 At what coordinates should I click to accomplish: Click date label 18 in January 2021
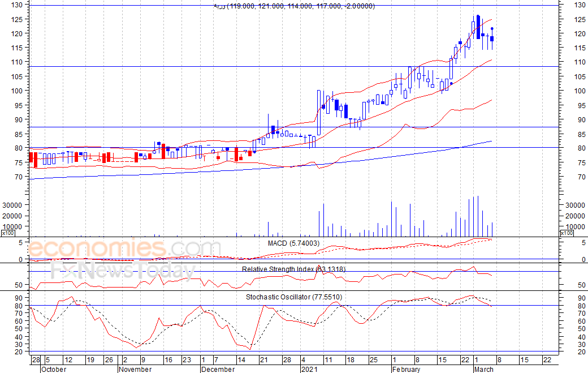pos(350,360)
